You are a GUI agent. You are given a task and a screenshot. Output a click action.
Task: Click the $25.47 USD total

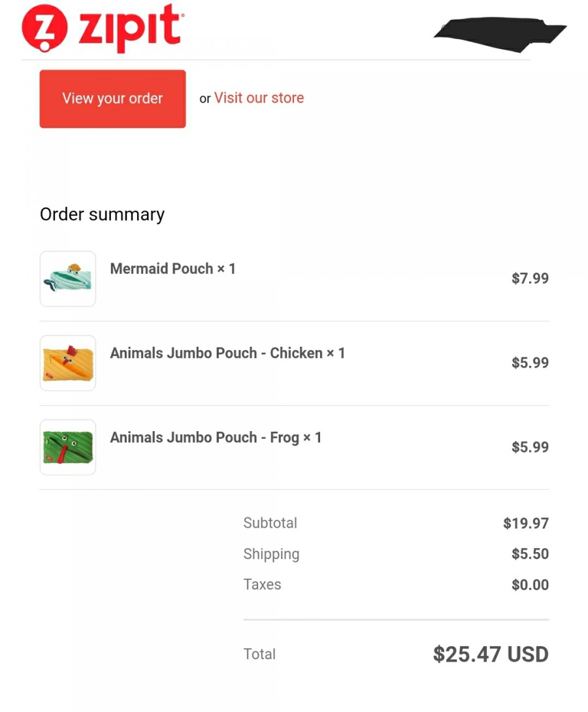tap(491, 654)
